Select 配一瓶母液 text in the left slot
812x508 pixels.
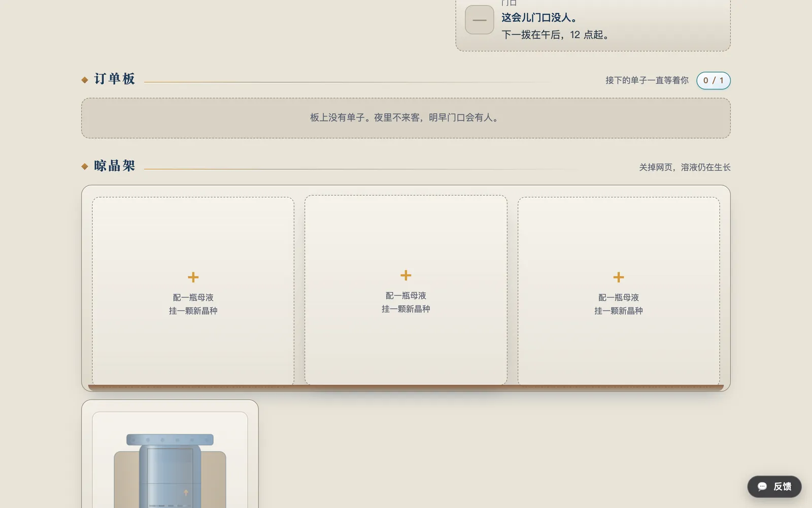tap(193, 298)
